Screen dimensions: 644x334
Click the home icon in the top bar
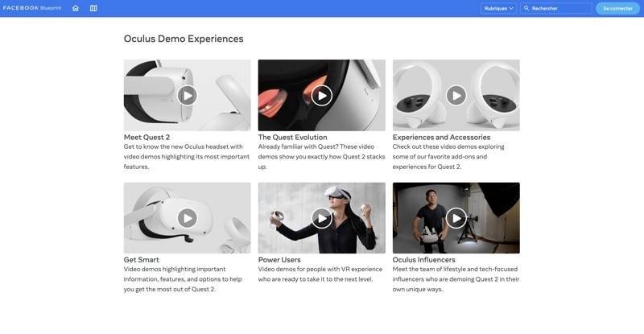coord(76,8)
